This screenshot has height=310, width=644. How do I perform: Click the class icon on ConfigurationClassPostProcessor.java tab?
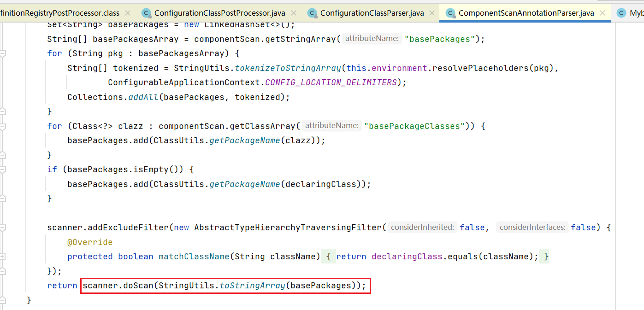pyautogui.click(x=146, y=13)
